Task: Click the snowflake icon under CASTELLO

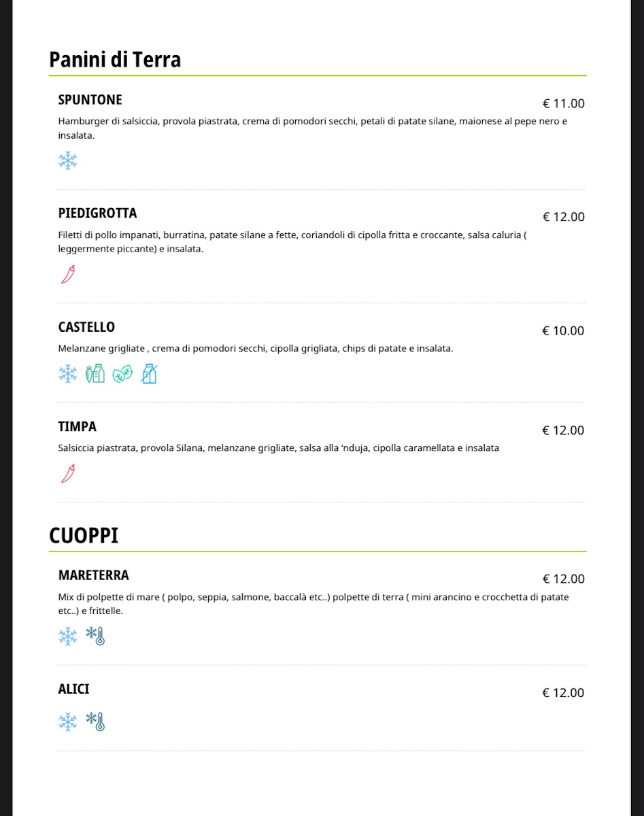Action: point(68,374)
